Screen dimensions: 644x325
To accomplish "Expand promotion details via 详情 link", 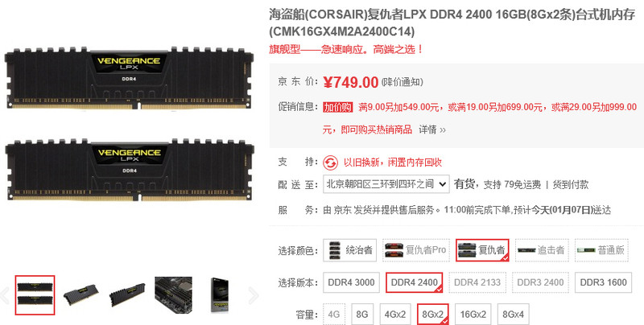I will click(x=432, y=130).
